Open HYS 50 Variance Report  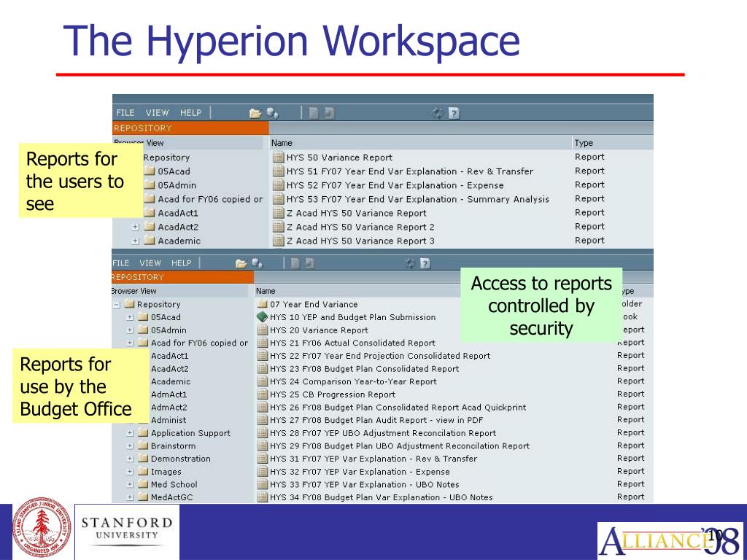point(339,157)
